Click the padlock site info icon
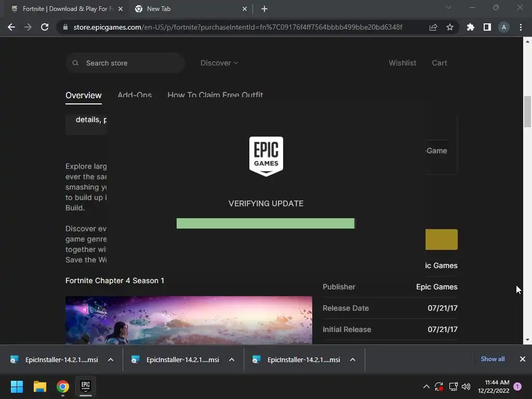Screen dimensions: 532x399 coord(65,27)
